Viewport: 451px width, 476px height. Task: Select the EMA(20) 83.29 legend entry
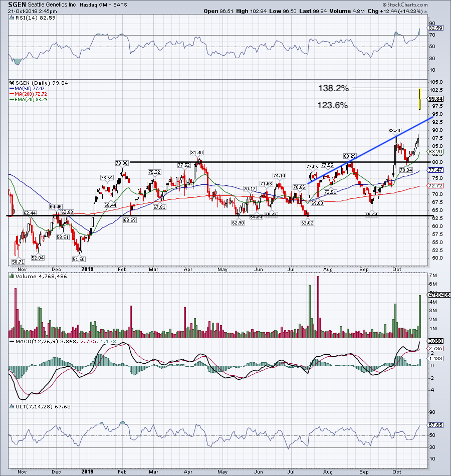pyautogui.click(x=28, y=99)
